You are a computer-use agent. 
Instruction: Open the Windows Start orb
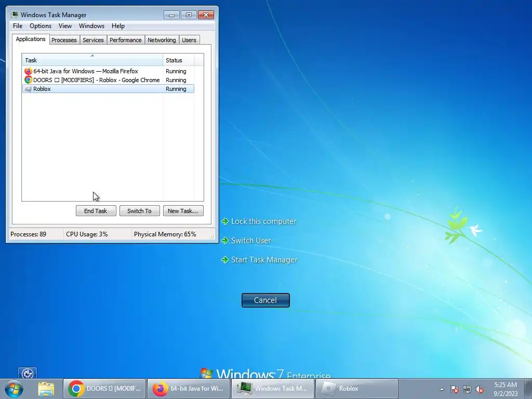(14, 389)
